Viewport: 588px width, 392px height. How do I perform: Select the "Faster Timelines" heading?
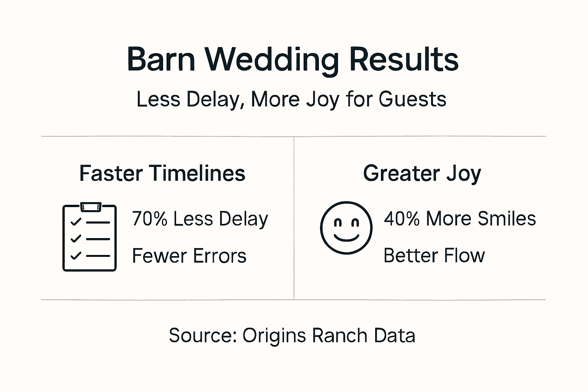162,173
